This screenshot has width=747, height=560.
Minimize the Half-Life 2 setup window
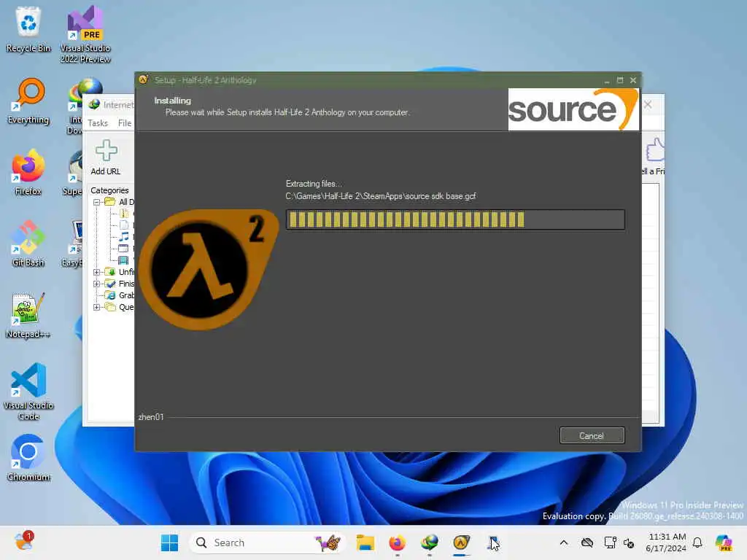pyautogui.click(x=606, y=80)
